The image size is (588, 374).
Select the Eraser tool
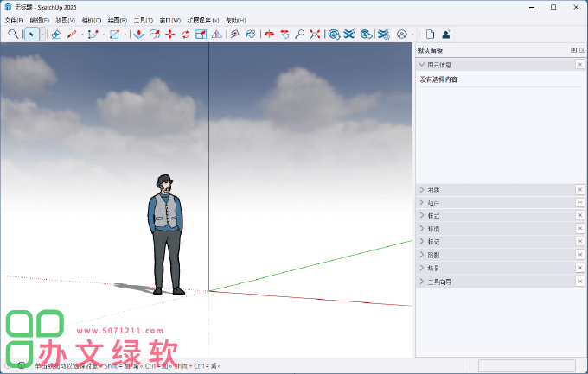point(56,35)
